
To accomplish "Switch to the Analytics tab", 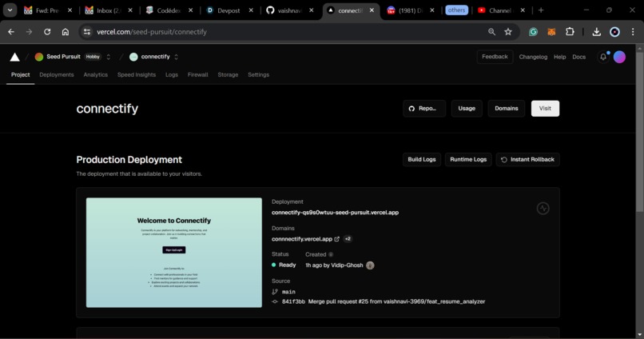I will [x=95, y=75].
